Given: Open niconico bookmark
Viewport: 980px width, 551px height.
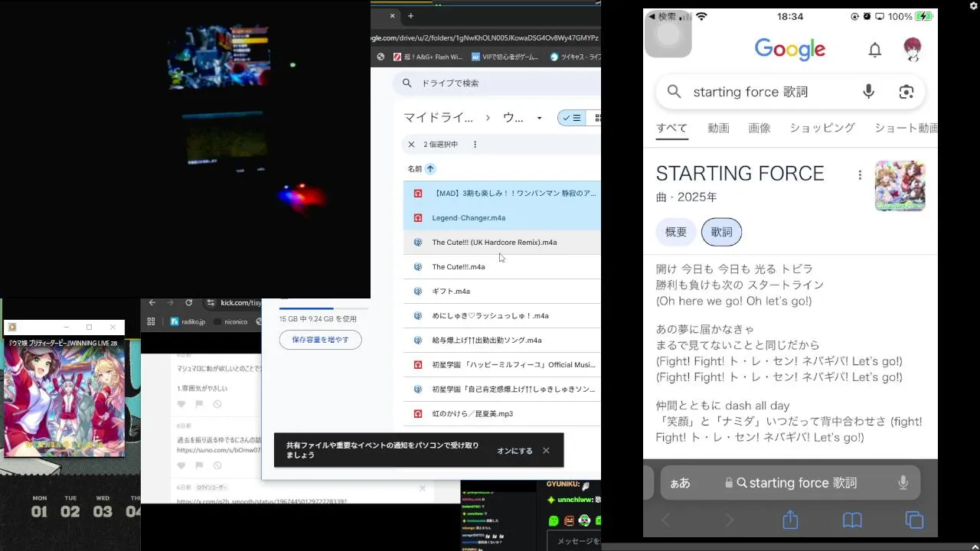Looking at the screenshot, I should click(231, 322).
